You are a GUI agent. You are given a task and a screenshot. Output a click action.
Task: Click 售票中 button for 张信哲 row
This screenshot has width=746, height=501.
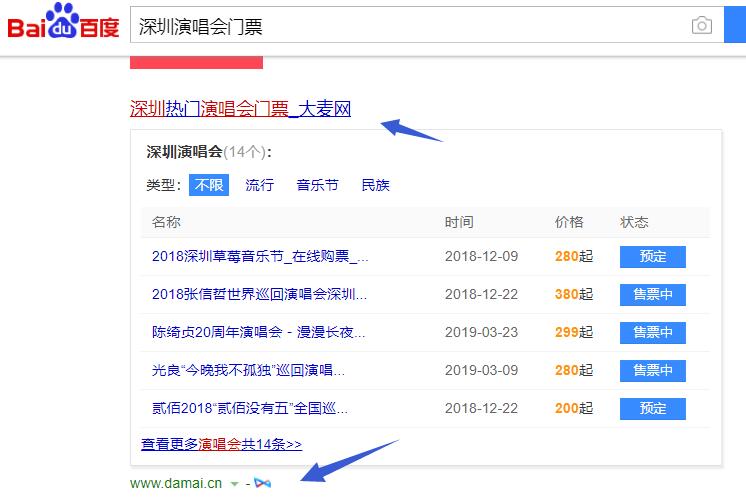653,295
